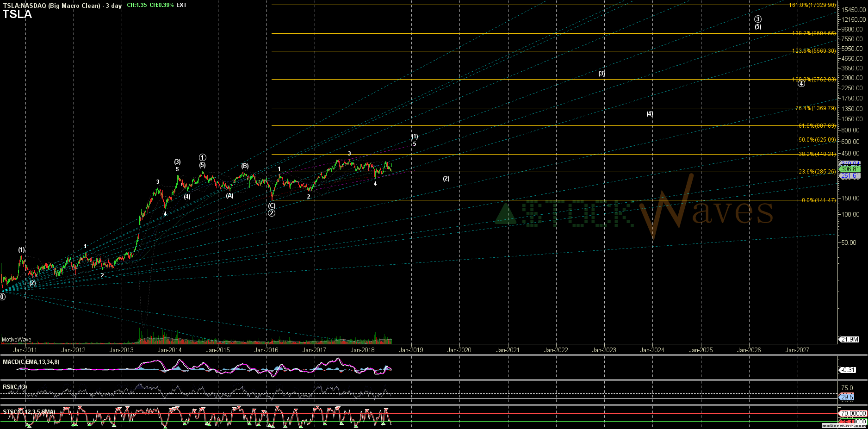Click the green 306.81 current price tag

[850, 169]
